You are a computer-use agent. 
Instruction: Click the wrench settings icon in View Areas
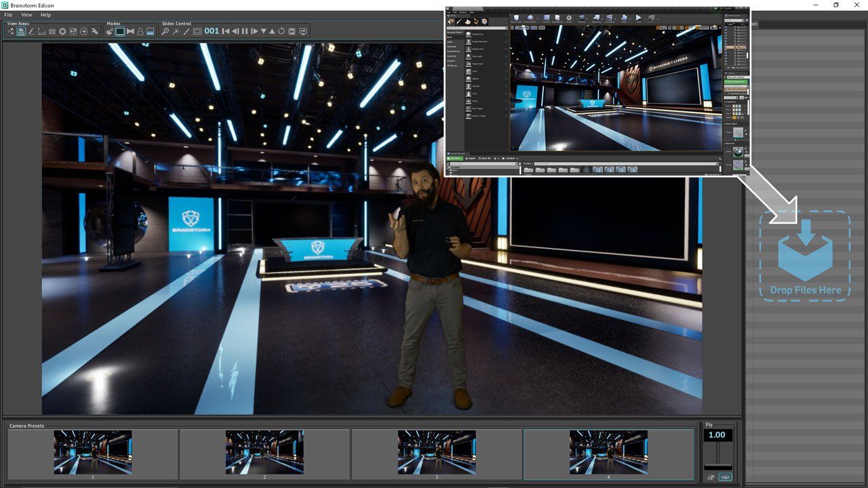tap(94, 31)
